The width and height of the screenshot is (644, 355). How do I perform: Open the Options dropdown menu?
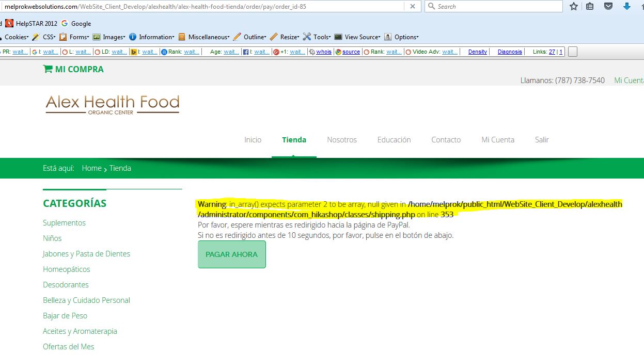coord(401,37)
